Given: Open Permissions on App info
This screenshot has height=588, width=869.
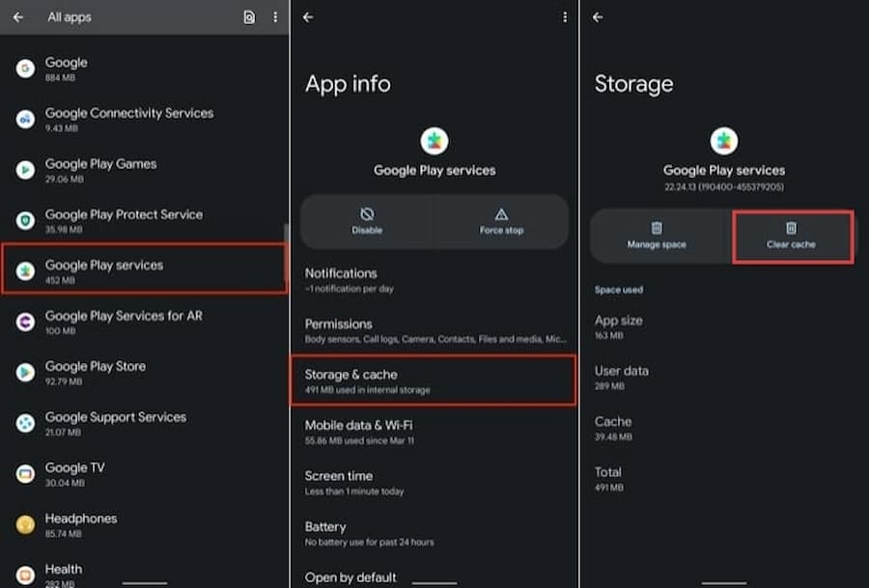Looking at the screenshot, I should pyautogui.click(x=434, y=330).
